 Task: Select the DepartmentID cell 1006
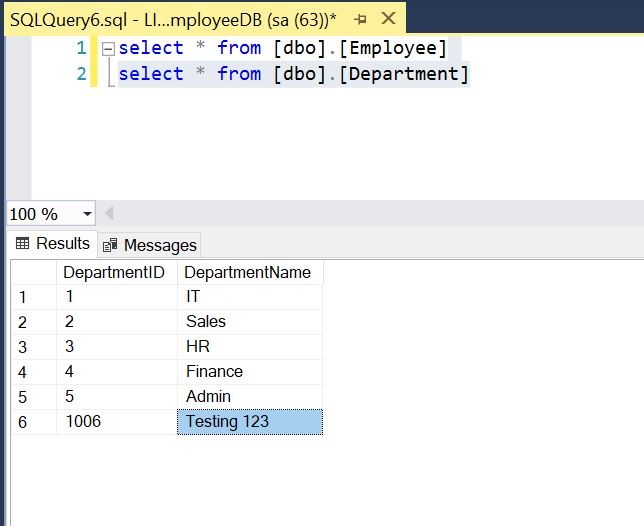tap(117, 422)
